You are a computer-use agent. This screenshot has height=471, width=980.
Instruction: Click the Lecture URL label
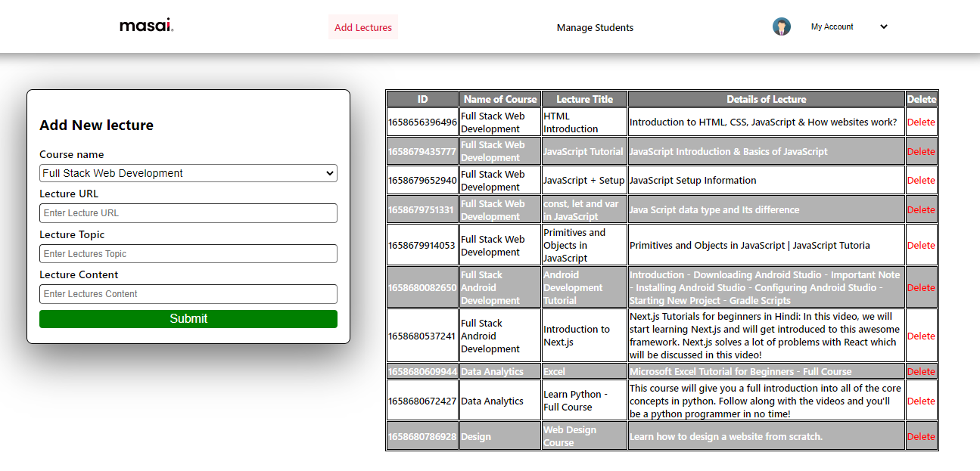coord(69,194)
